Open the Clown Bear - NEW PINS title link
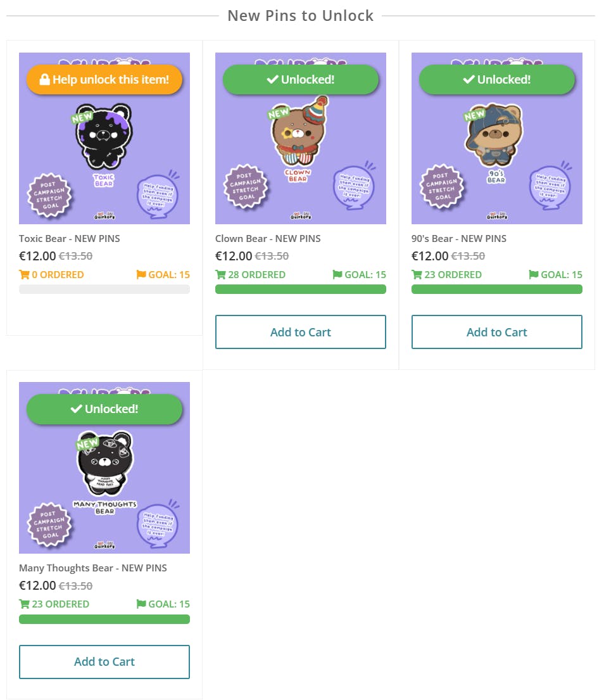The image size is (604, 700). pos(268,239)
